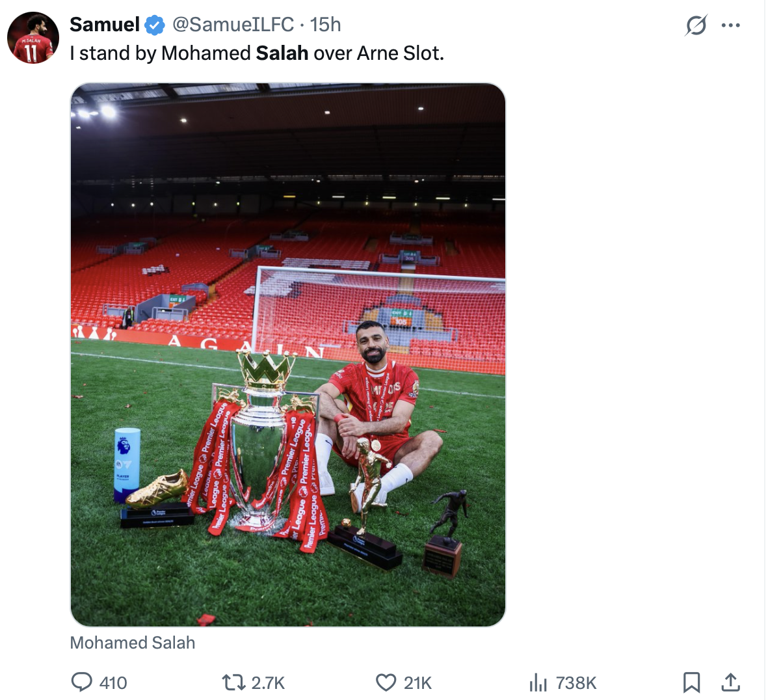Repost using the retweet arrows icon
This screenshot has width=768, height=700.
233,682
